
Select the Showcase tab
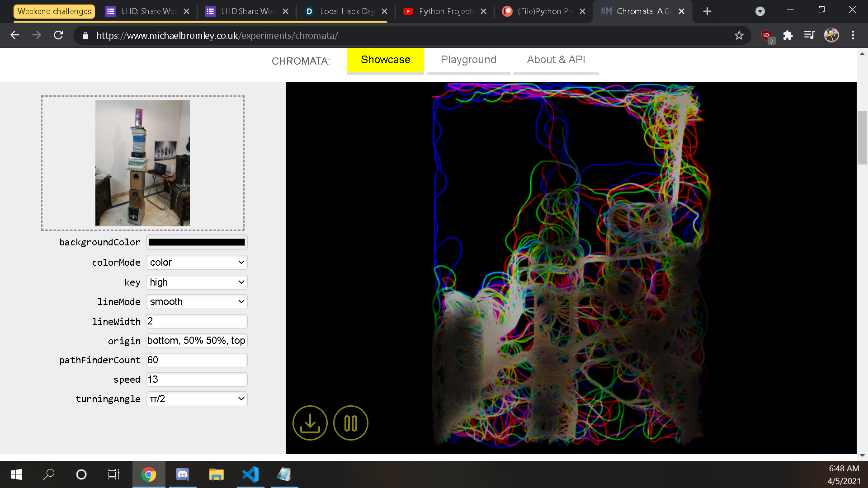(x=385, y=60)
